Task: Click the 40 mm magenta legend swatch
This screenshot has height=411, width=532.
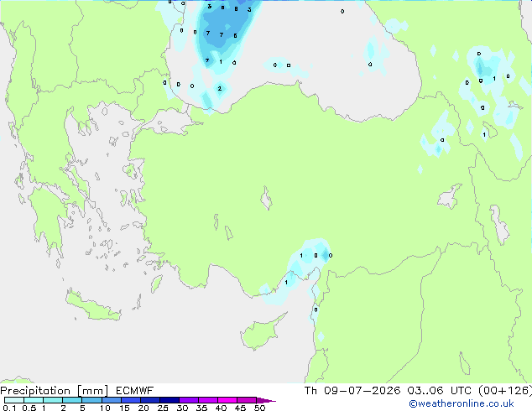Action: [227, 400]
